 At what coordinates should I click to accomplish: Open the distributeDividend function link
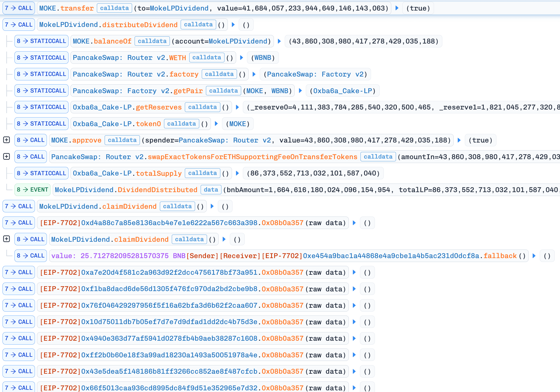[140, 25]
